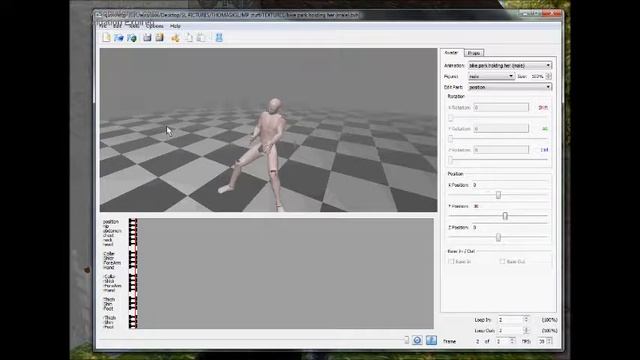Click the Scale percentage stepper arrows
The image size is (640, 360).
pyautogui.click(x=549, y=76)
